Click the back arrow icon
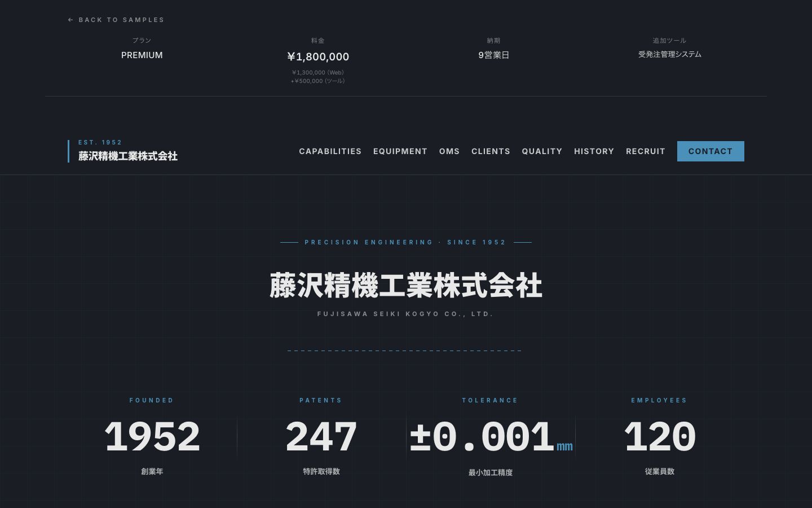812x508 pixels. (x=70, y=20)
